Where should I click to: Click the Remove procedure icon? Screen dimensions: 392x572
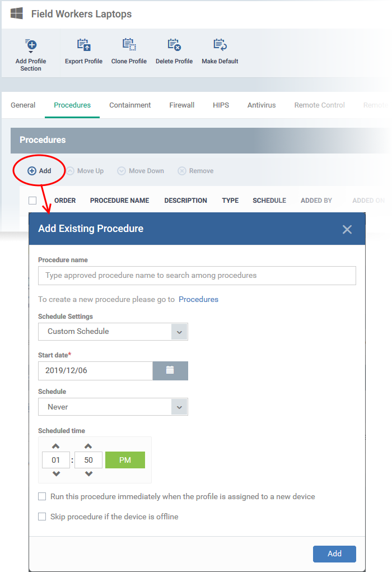pos(181,171)
